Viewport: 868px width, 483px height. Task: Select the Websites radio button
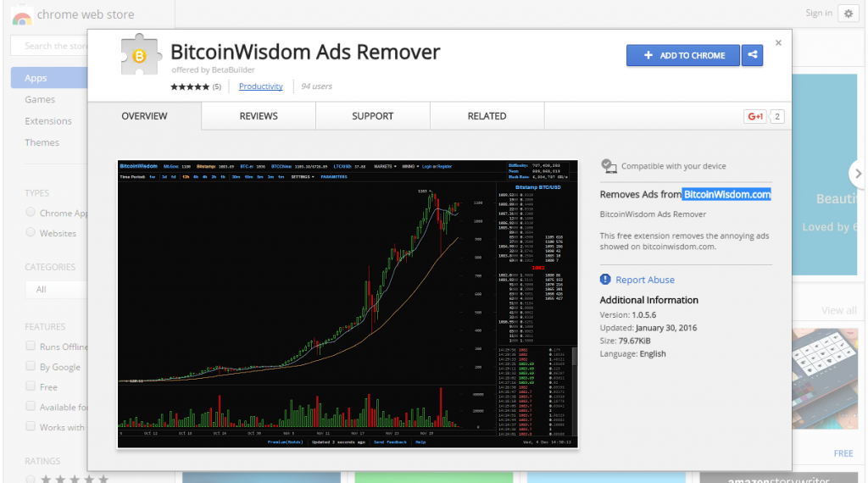[31, 232]
